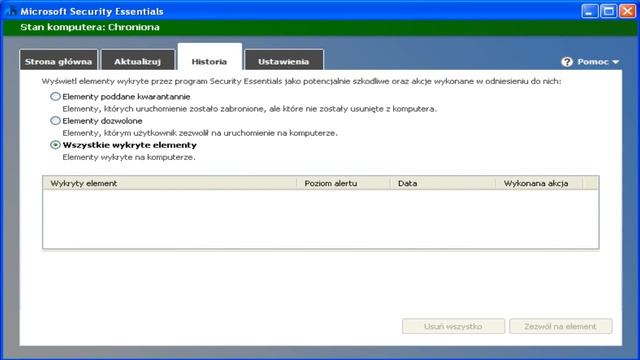The image size is (640, 360).
Task: Select Elementy poddane kwarantannie radio button
Action: click(x=55, y=97)
